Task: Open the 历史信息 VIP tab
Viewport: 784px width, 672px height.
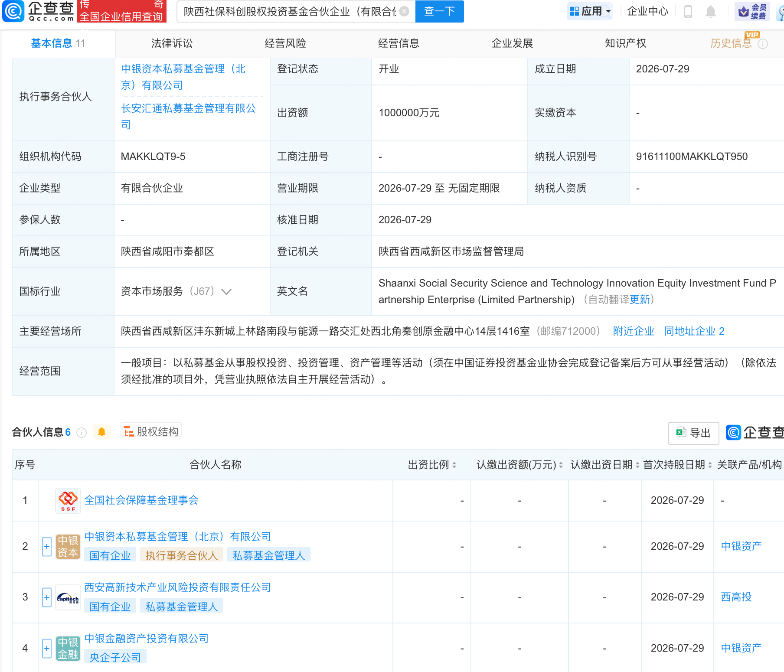Action: [x=731, y=43]
